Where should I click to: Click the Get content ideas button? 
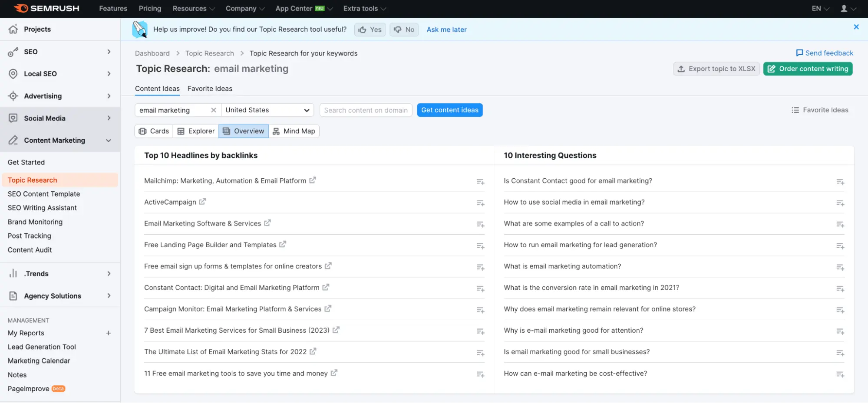click(450, 110)
